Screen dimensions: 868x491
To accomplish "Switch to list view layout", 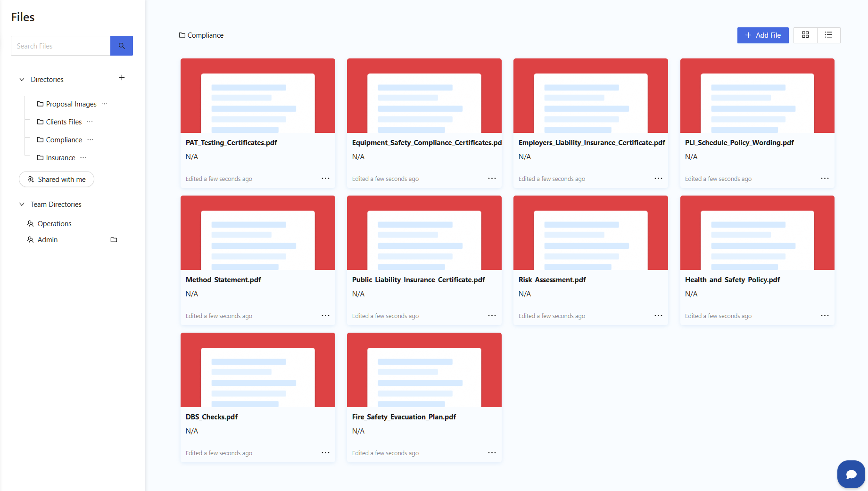I will [x=828, y=35].
